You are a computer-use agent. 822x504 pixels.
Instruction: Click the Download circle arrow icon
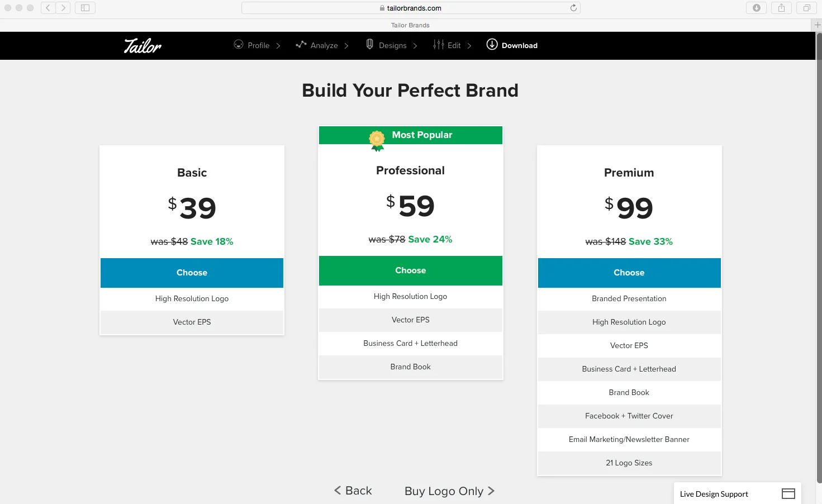pos(492,44)
